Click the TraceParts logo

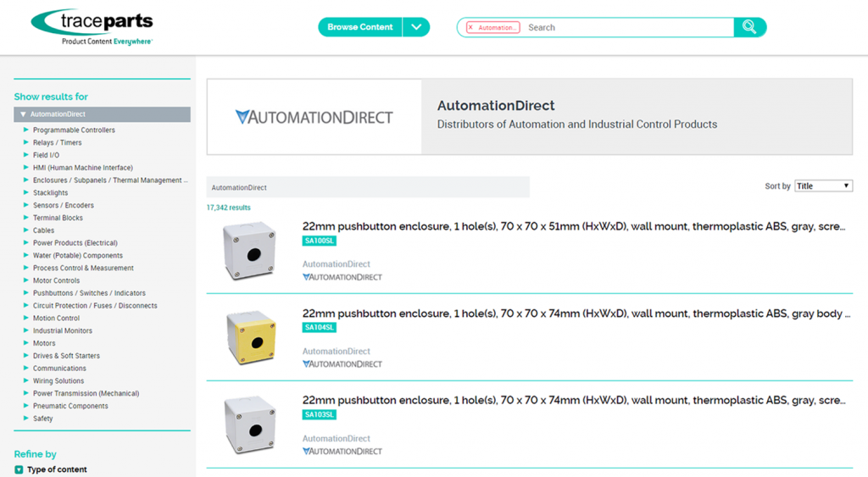[92, 27]
